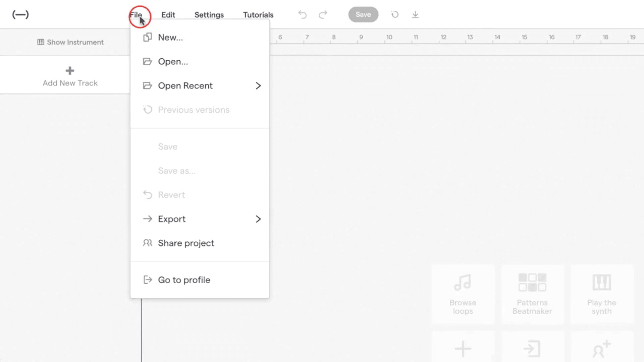Click the plus icon card in bottom row
This screenshot has height=362, width=644.
pos(463,347)
